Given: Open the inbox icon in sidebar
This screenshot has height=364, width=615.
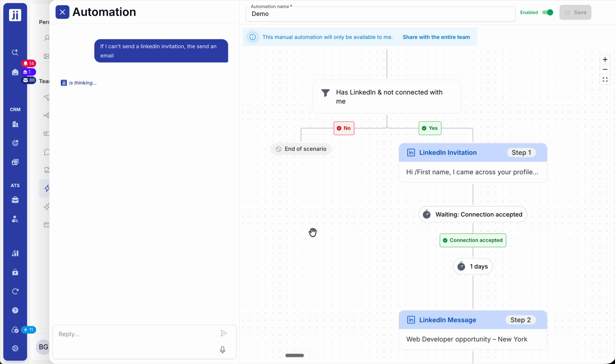Looking at the screenshot, I should pos(15,72).
